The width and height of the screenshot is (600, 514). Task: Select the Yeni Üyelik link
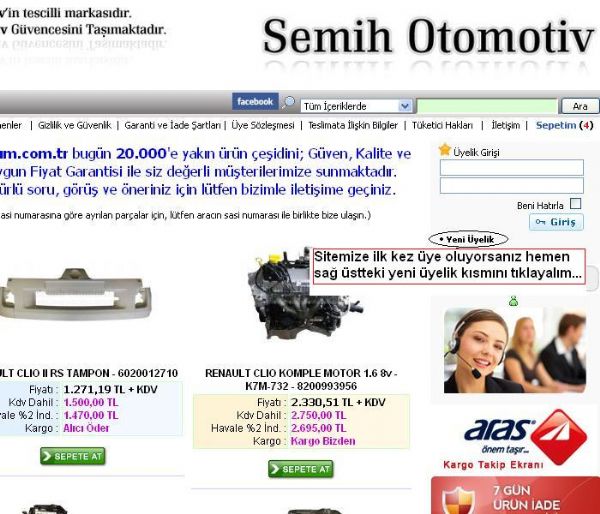tap(468, 239)
